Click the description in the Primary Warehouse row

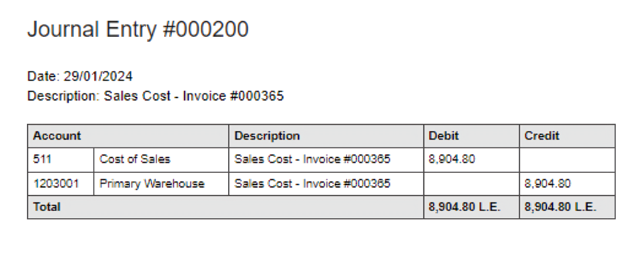(312, 184)
